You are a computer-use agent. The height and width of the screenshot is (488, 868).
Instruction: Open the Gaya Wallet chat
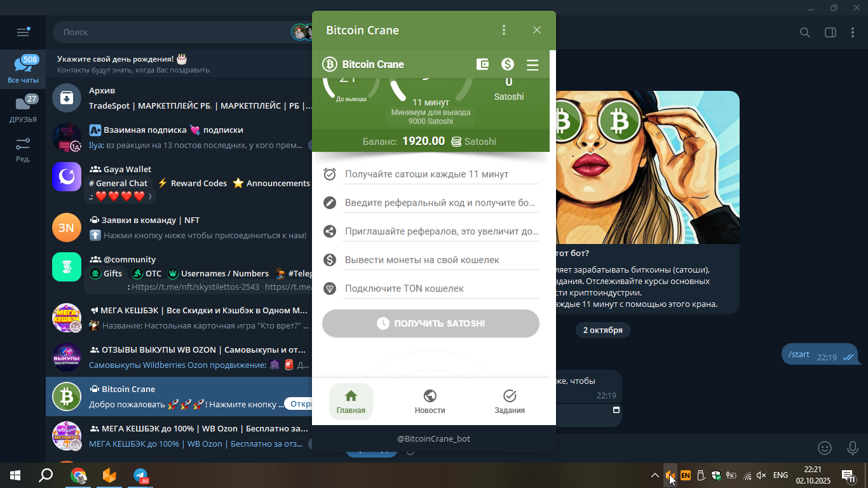[179, 182]
